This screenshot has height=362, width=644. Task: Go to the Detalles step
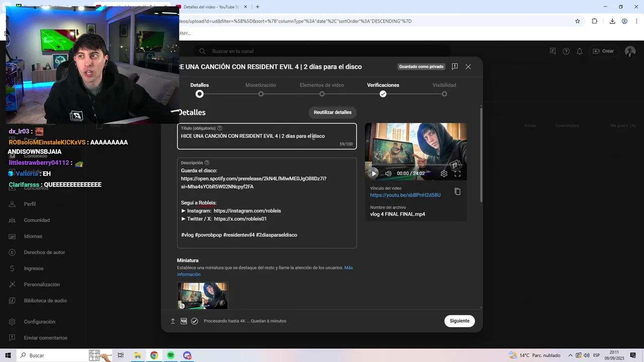[x=200, y=89]
